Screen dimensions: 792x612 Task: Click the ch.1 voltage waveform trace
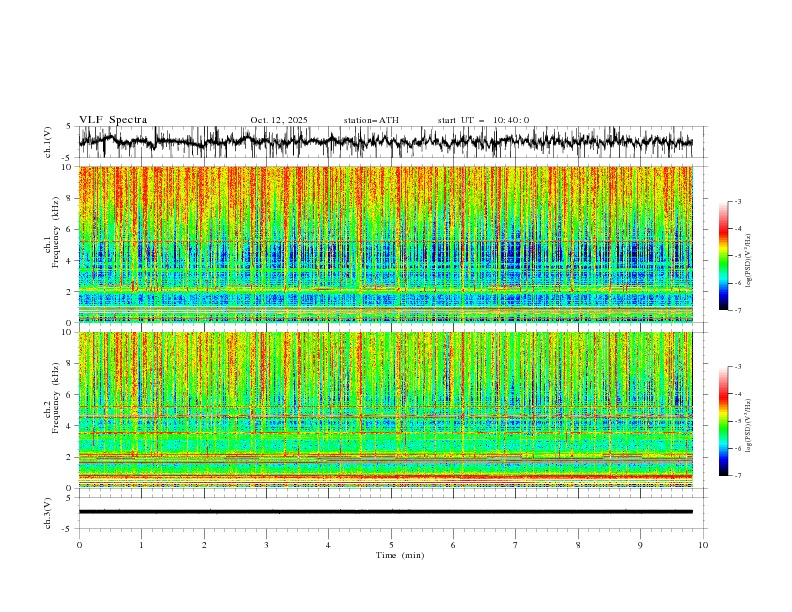386,141
